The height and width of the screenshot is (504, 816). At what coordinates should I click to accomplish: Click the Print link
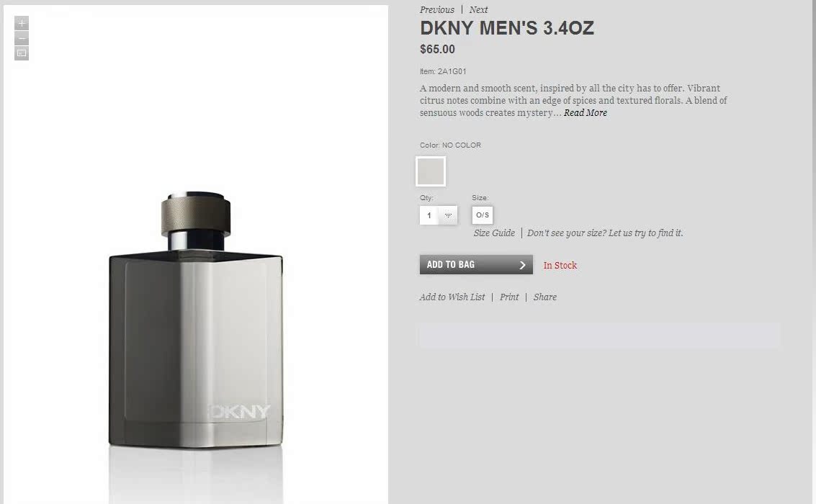[x=509, y=297]
